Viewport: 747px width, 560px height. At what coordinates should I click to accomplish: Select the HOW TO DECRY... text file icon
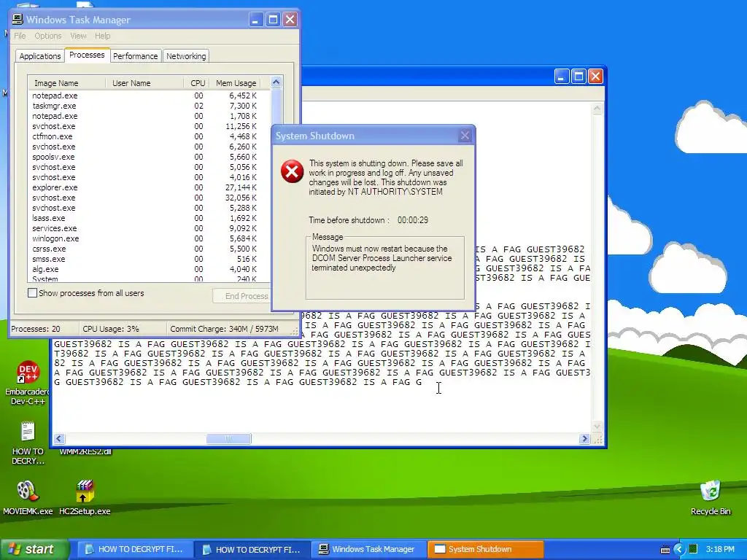point(28,443)
